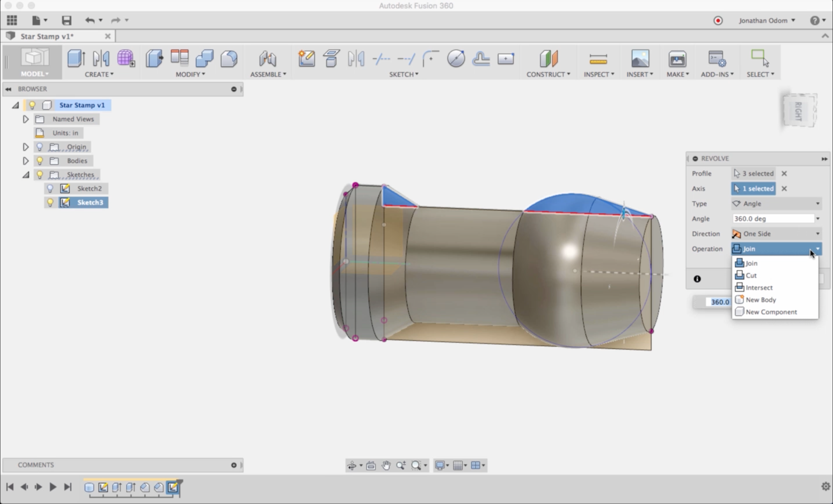
Task: Toggle visibility of Bodies folder
Action: click(40, 161)
